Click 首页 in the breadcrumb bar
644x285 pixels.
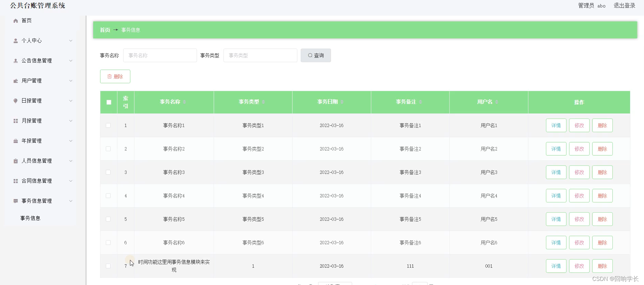click(105, 30)
